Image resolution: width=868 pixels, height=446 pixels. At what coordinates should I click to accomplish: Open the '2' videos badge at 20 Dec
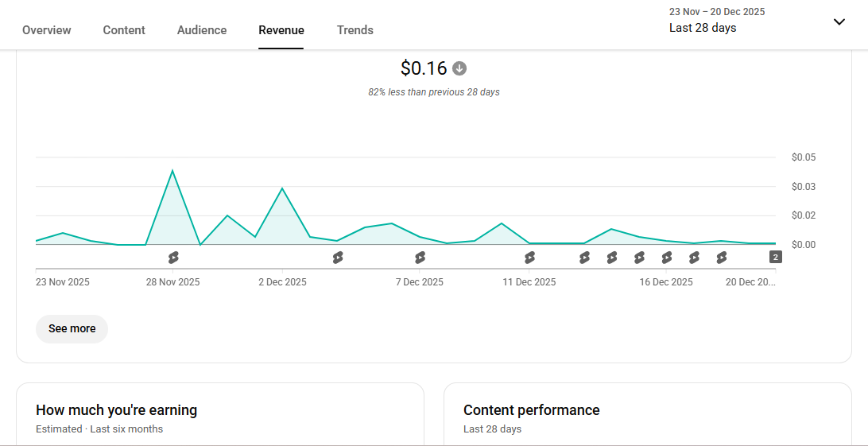click(776, 257)
